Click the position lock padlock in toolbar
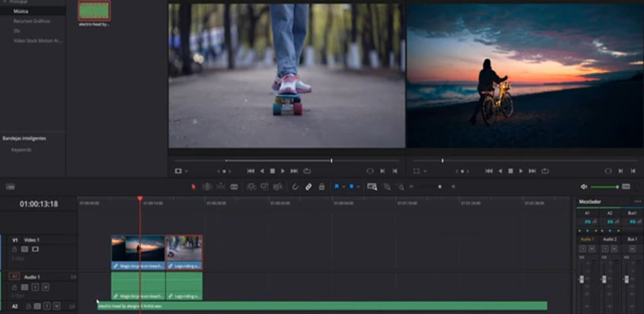This screenshot has width=644, height=314. coord(321,187)
